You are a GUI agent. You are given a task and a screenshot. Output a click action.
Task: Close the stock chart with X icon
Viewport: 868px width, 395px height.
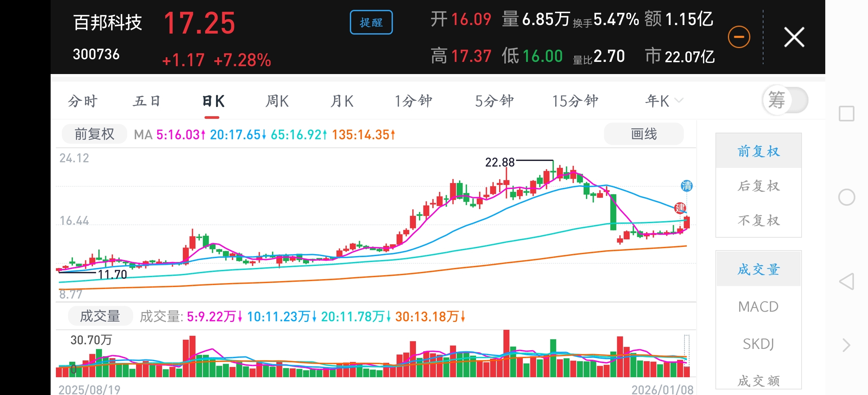tap(794, 37)
